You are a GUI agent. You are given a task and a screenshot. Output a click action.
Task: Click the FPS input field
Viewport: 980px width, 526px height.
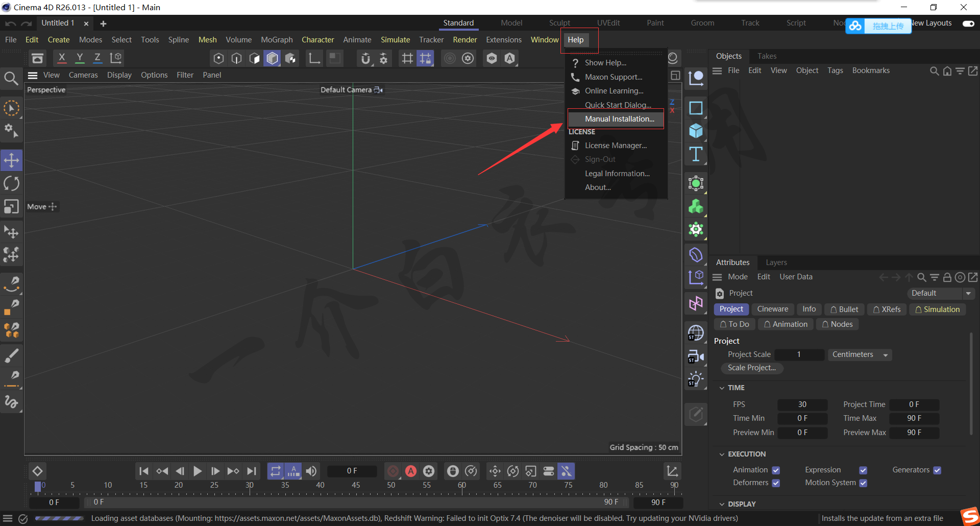tap(802, 404)
